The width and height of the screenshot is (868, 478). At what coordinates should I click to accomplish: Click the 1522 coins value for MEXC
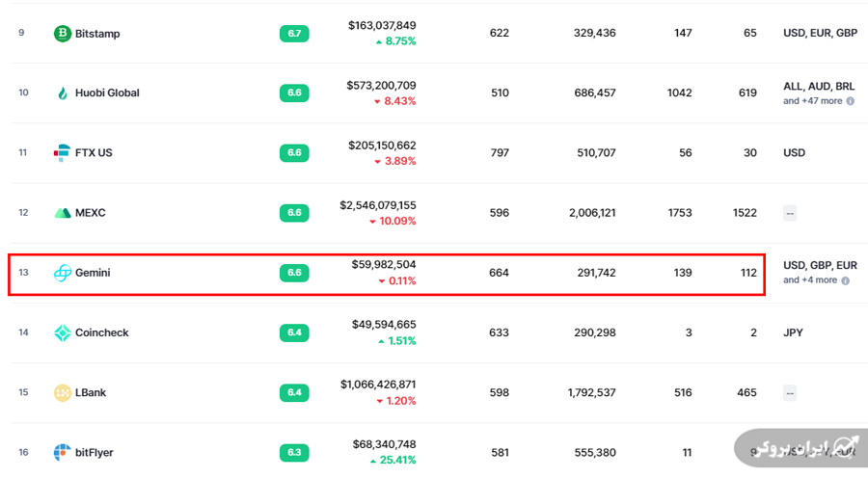click(745, 213)
